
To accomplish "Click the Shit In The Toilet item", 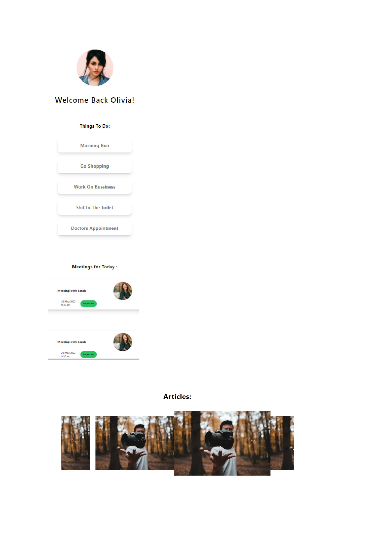I will (95, 208).
